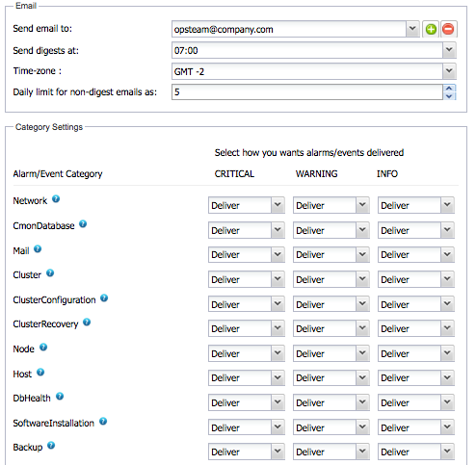Decrease daily limit with down arrow
The image size is (476, 465).
pyautogui.click(x=449, y=96)
